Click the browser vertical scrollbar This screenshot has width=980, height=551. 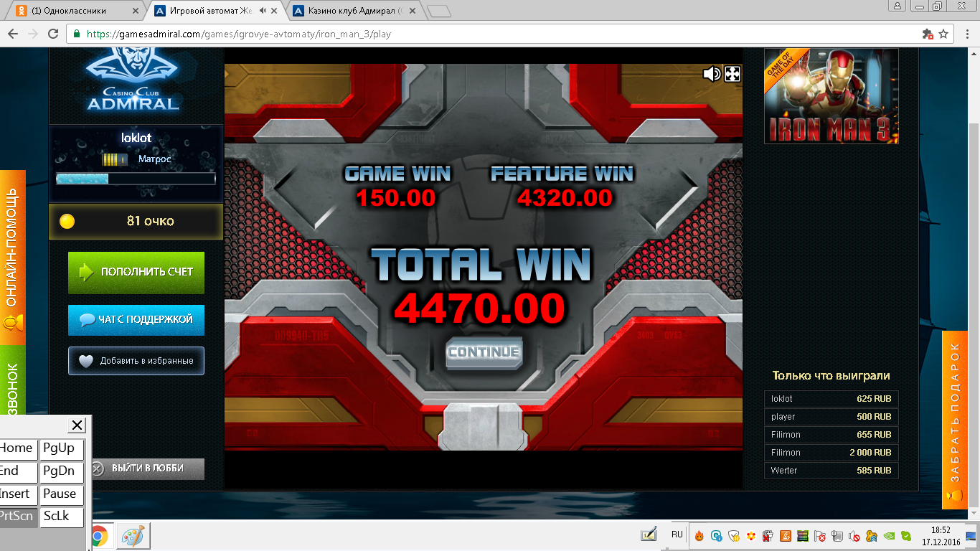(x=974, y=283)
